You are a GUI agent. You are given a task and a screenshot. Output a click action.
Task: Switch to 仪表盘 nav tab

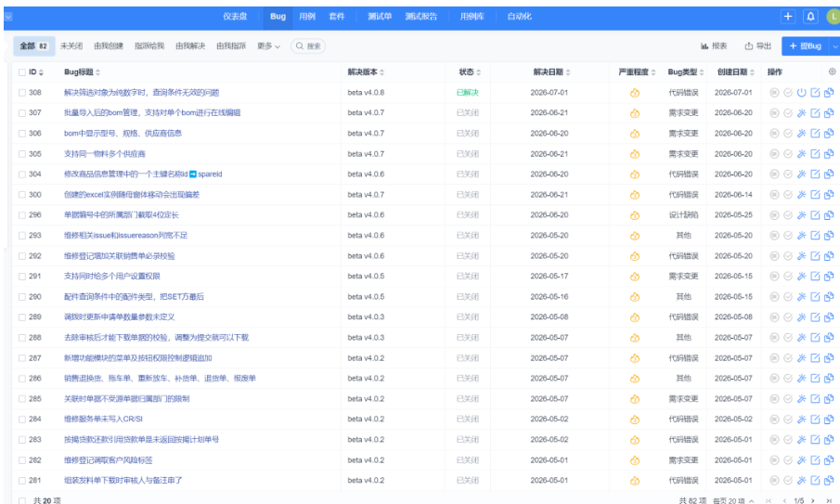point(235,17)
